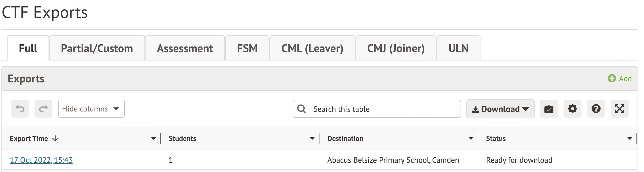Open Export Time column filter arrow

[153, 138]
